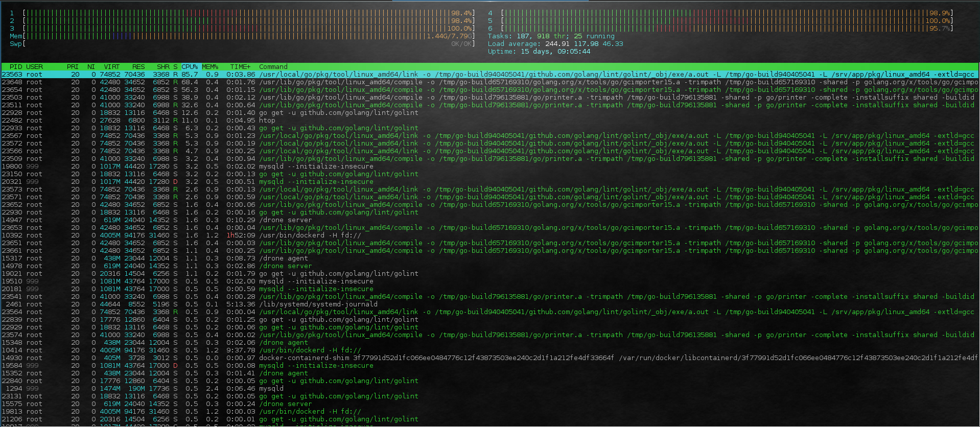Select link process row PID 23567
980x427 pixels.
490,136
